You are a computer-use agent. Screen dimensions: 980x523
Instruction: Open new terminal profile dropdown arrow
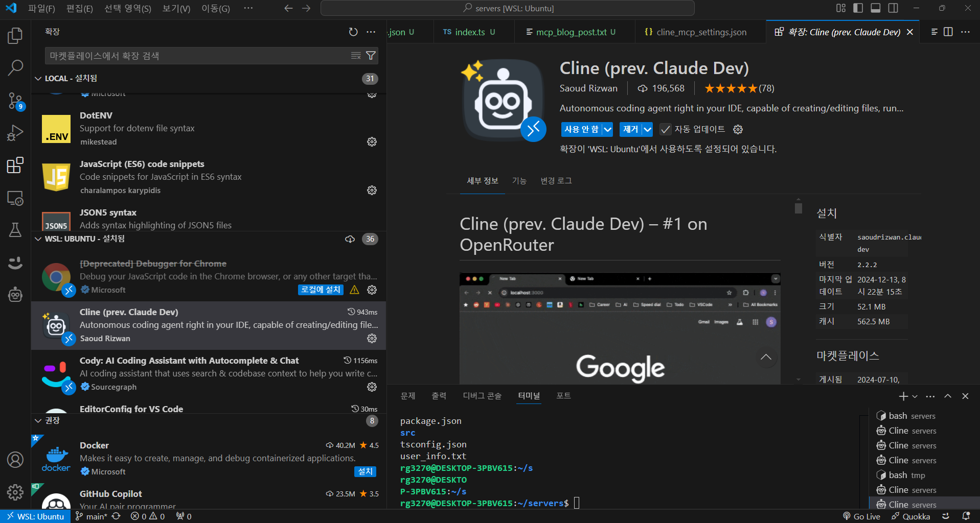(x=915, y=396)
